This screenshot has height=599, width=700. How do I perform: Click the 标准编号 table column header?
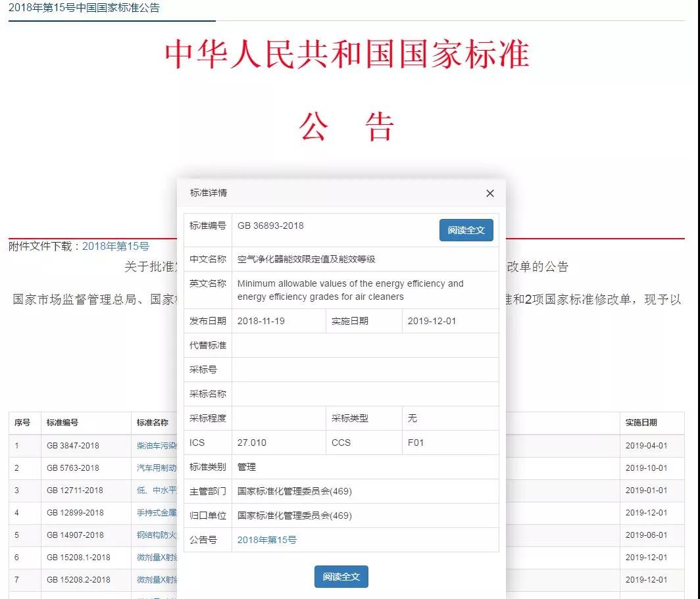(x=63, y=423)
